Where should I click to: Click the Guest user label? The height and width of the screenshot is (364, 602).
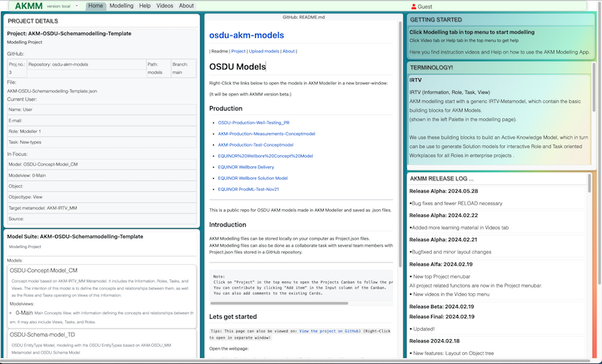424,7
